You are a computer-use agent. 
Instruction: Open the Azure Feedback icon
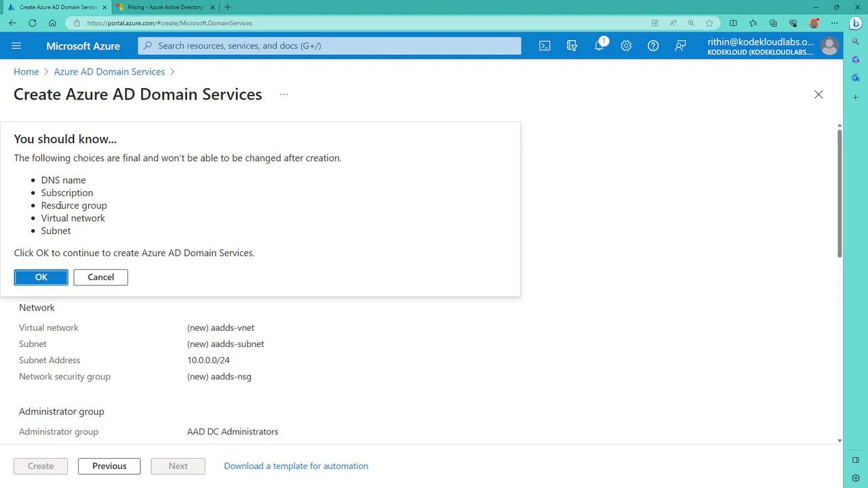[x=680, y=45]
